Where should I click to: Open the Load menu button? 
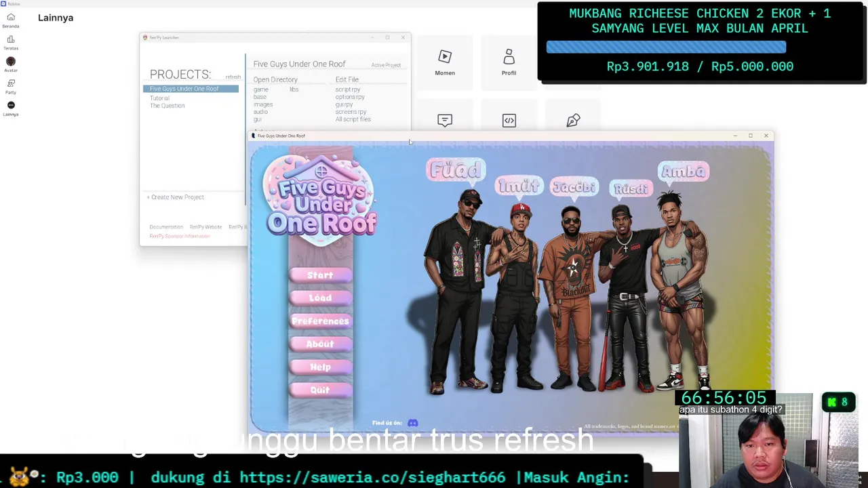point(320,298)
